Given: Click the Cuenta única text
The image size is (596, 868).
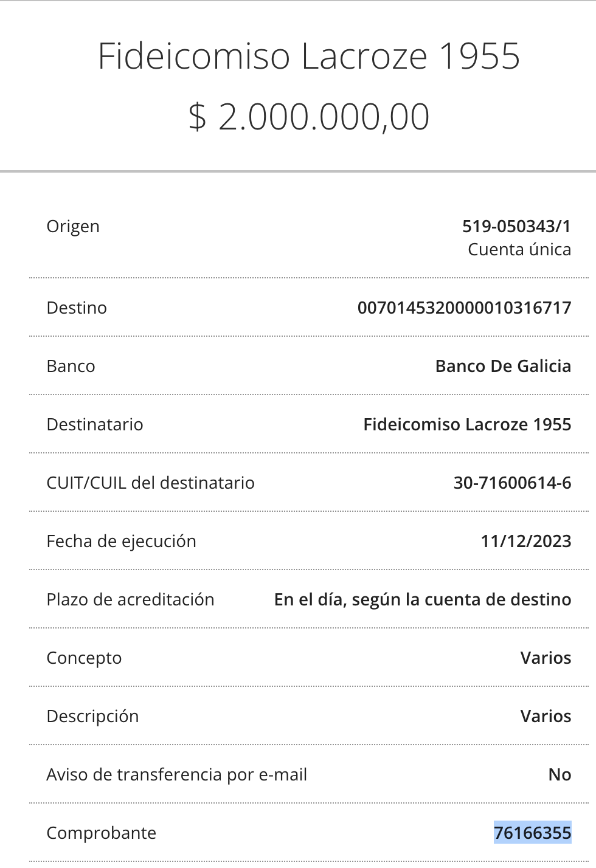Looking at the screenshot, I should pyautogui.click(x=519, y=250).
